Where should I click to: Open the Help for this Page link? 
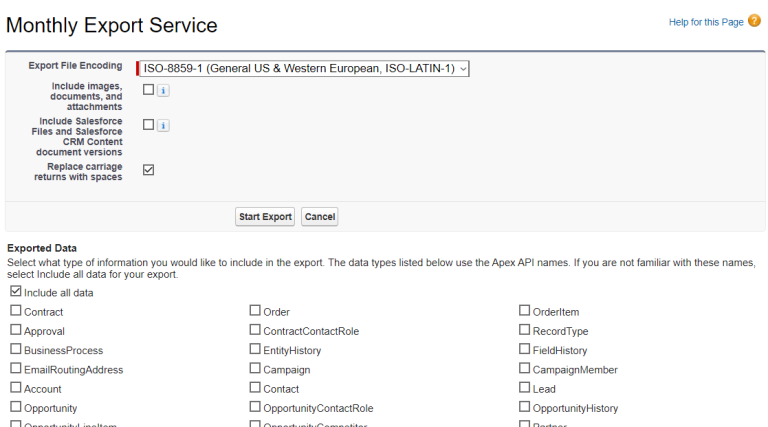[705, 21]
